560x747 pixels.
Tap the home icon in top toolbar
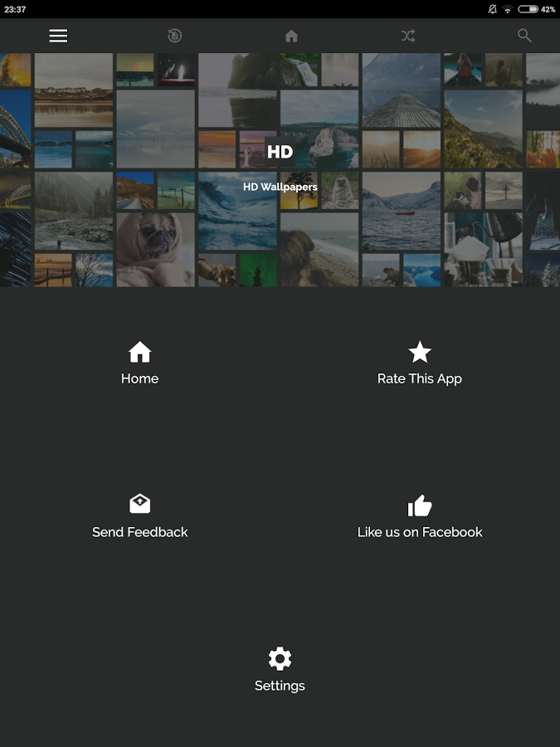(x=291, y=37)
